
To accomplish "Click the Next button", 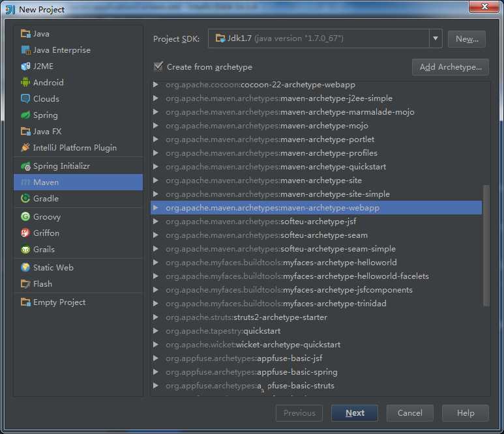I will (x=355, y=412).
